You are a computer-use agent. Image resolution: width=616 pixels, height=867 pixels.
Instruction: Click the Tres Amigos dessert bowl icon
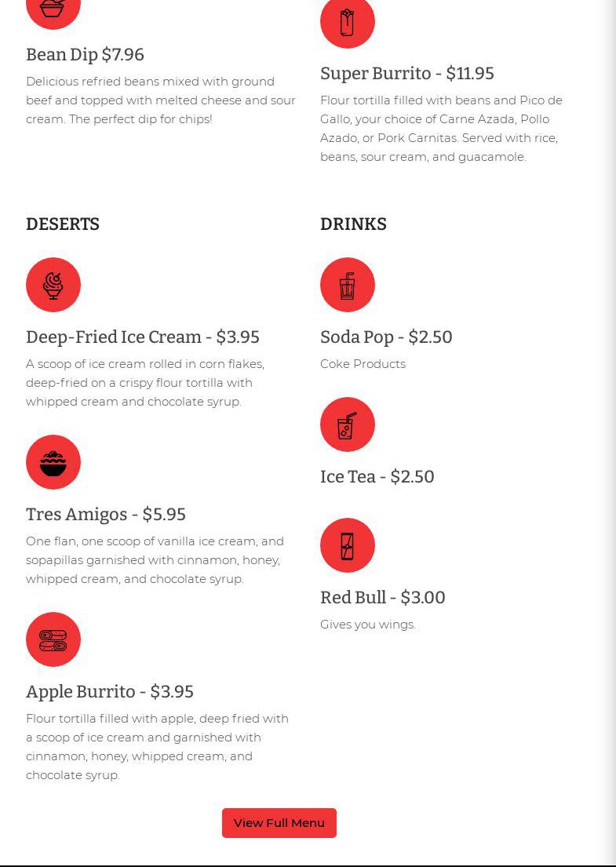(53, 462)
